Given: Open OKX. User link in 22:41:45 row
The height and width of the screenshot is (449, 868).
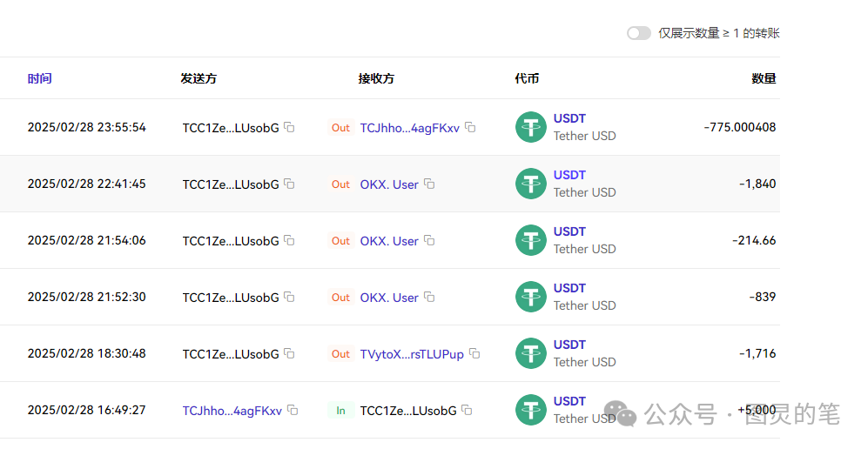Looking at the screenshot, I should point(389,184).
